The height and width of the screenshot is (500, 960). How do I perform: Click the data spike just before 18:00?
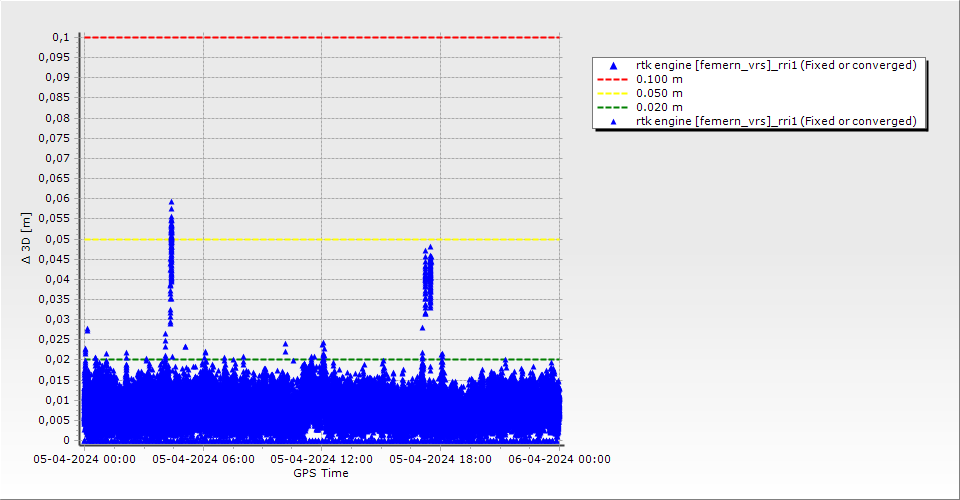(x=428, y=280)
